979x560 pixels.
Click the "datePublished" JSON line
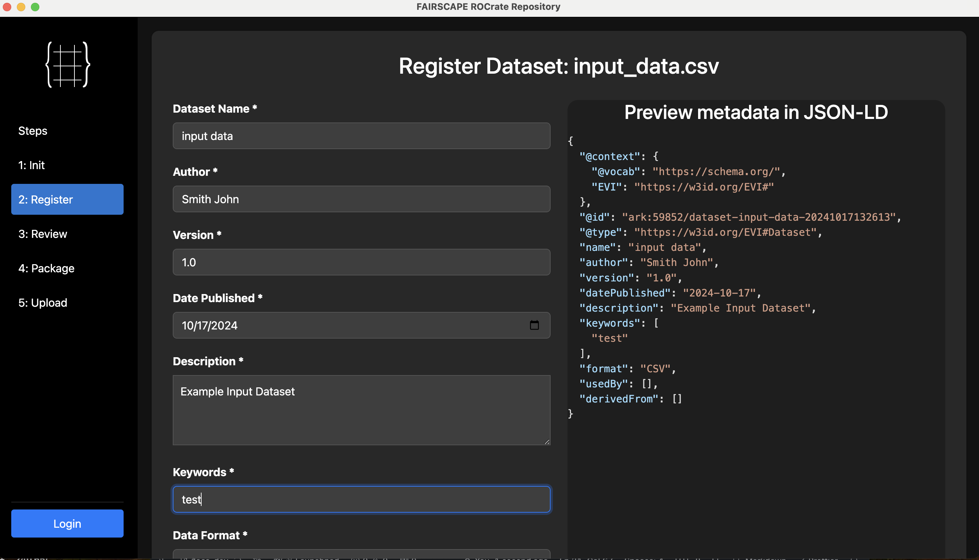[670, 293]
